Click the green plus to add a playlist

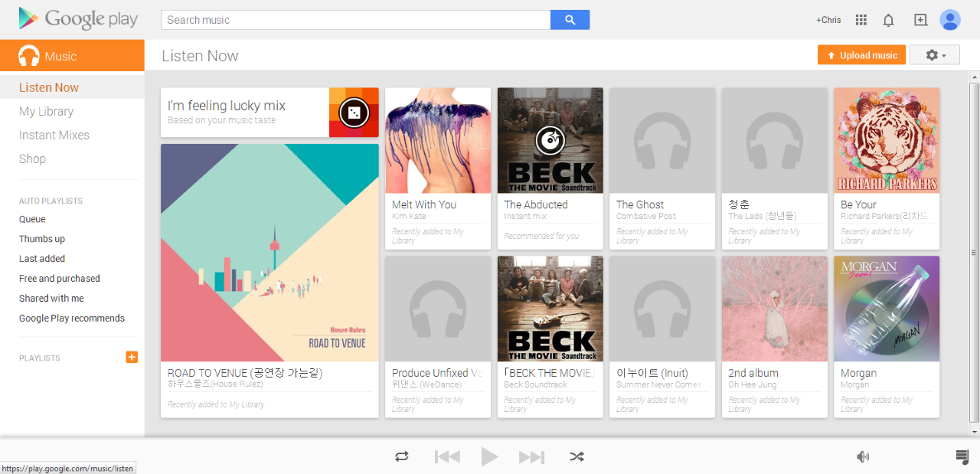[131, 357]
